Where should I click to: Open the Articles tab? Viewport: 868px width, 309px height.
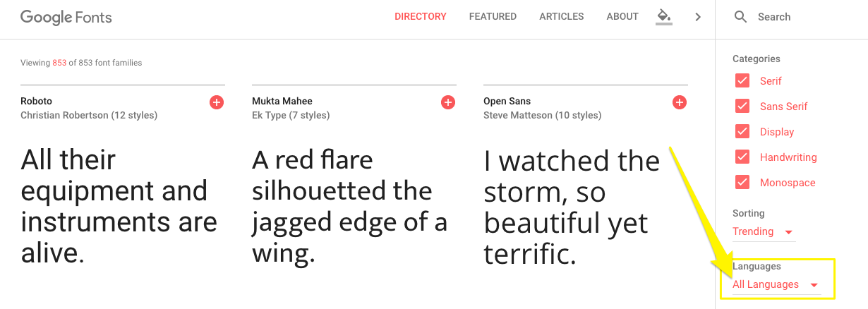[561, 16]
